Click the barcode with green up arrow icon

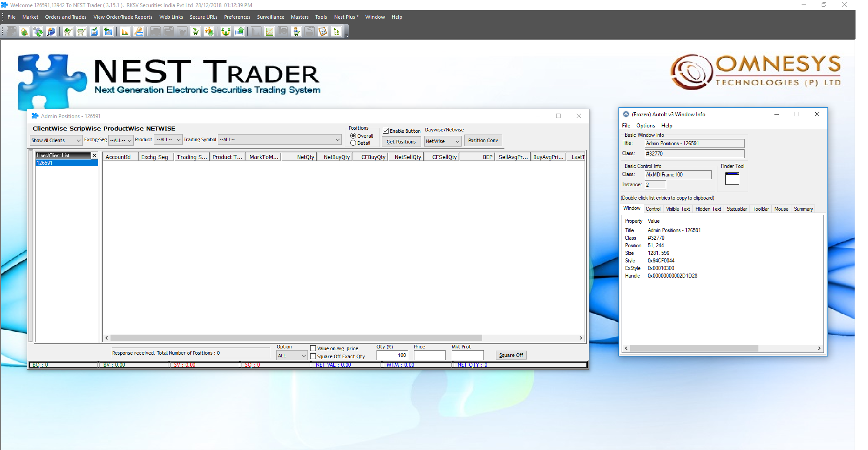239,32
